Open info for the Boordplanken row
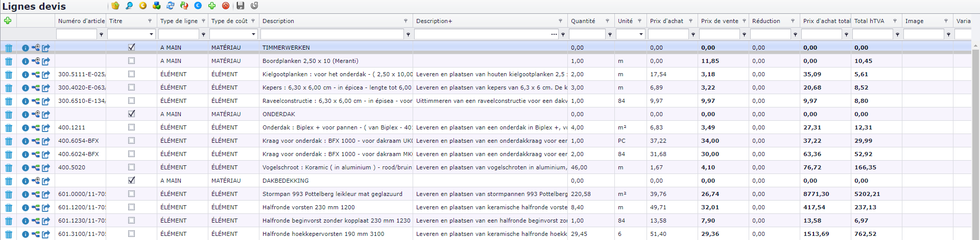This screenshot has width=980, height=240. [25, 61]
